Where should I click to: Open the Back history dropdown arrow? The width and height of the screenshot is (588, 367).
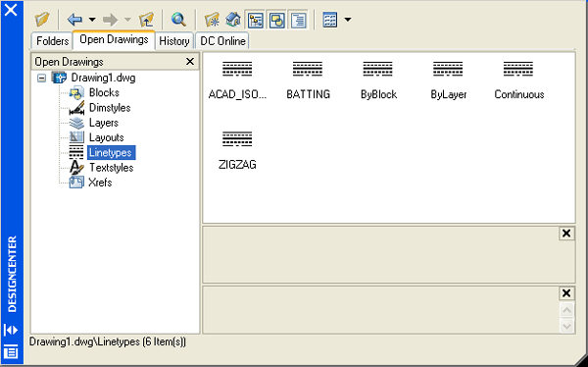92,20
